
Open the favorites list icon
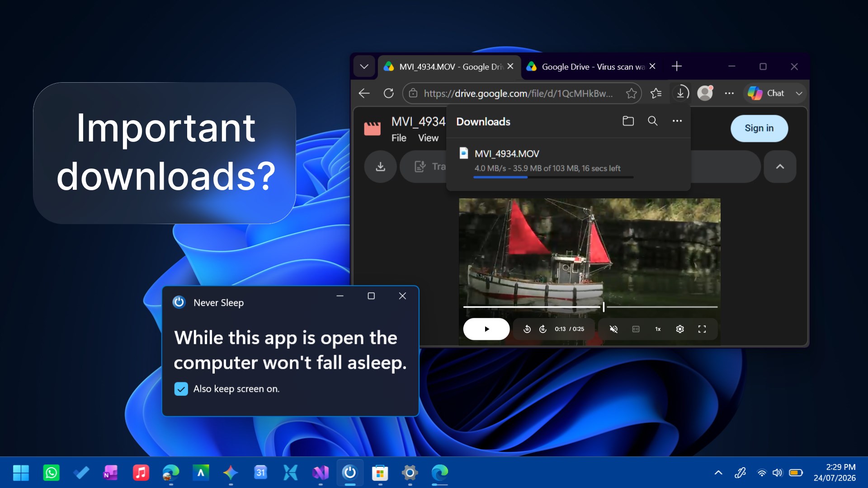click(656, 93)
